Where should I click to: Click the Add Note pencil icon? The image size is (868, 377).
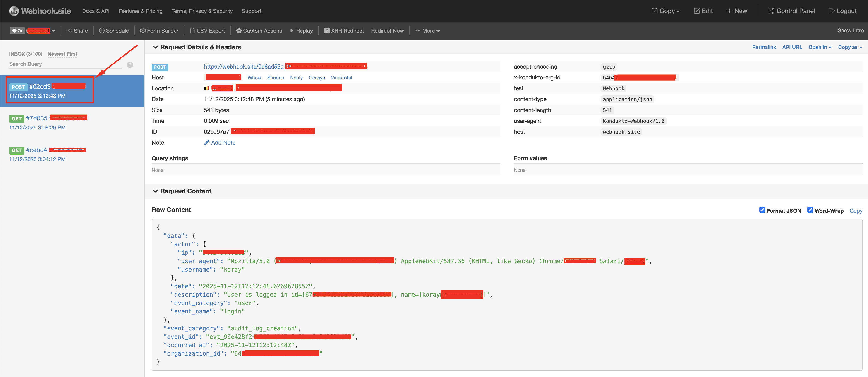pyautogui.click(x=206, y=143)
